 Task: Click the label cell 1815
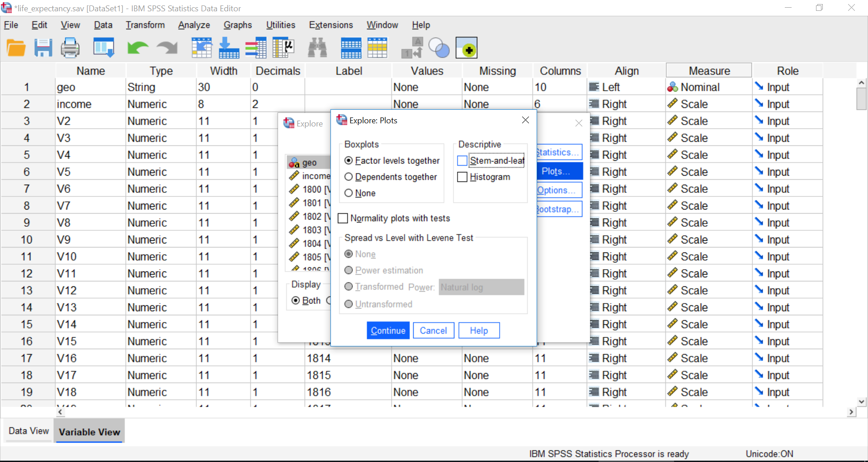[x=348, y=375]
